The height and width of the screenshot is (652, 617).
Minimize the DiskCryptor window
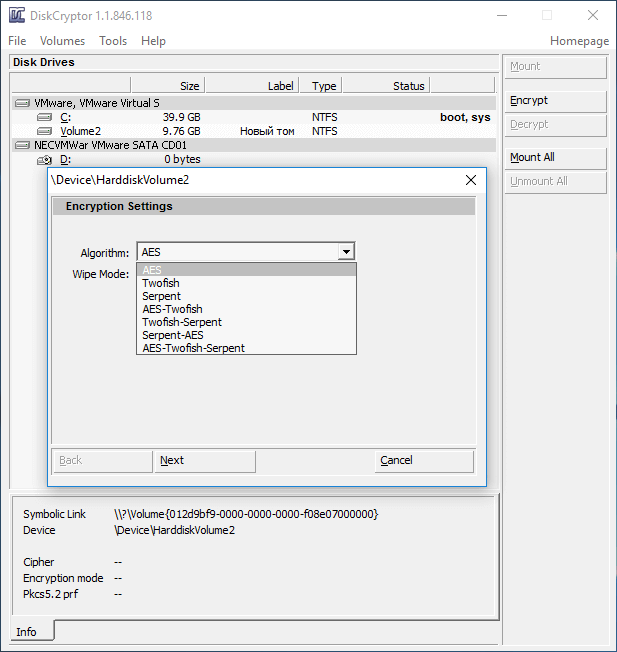tap(502, 15)
